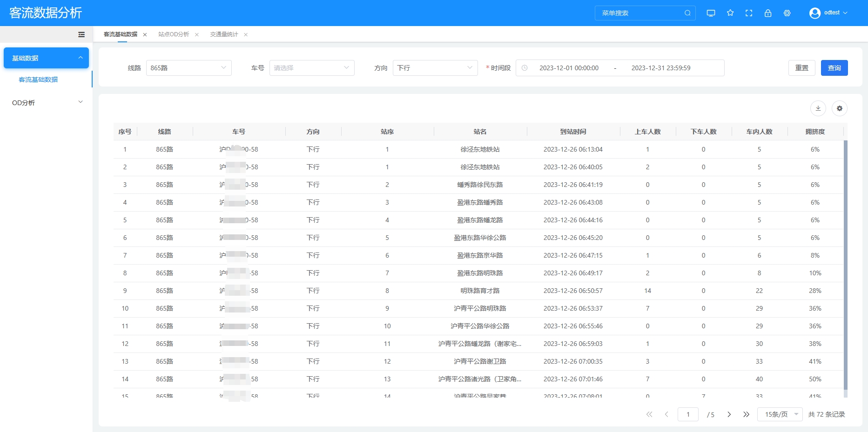868x432 pixels.
Task: Click the 重置 reset button
Action: pyautogui.click(x=801, y=68)
